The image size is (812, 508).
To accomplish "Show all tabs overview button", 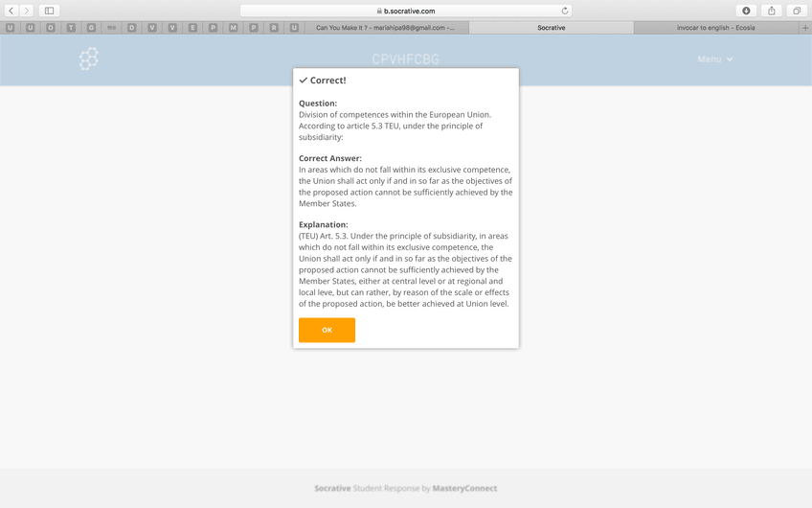I will (x=797, y=11).
